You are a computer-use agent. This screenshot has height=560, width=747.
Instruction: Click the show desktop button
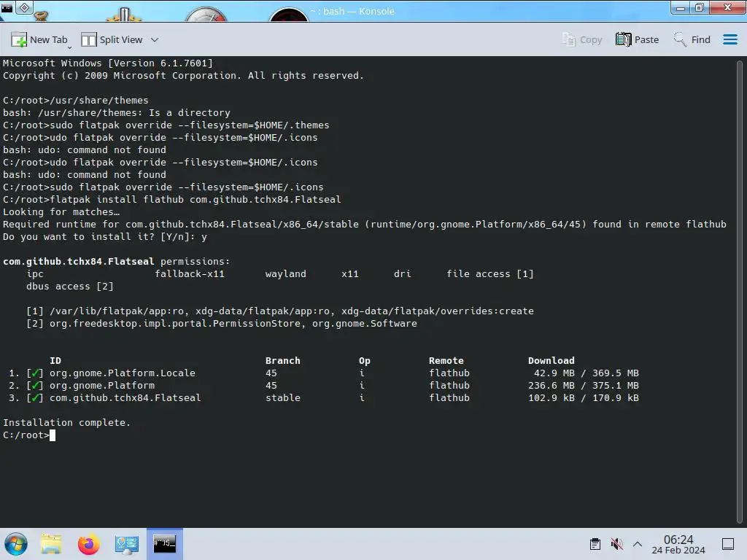[x=728, y=544]
